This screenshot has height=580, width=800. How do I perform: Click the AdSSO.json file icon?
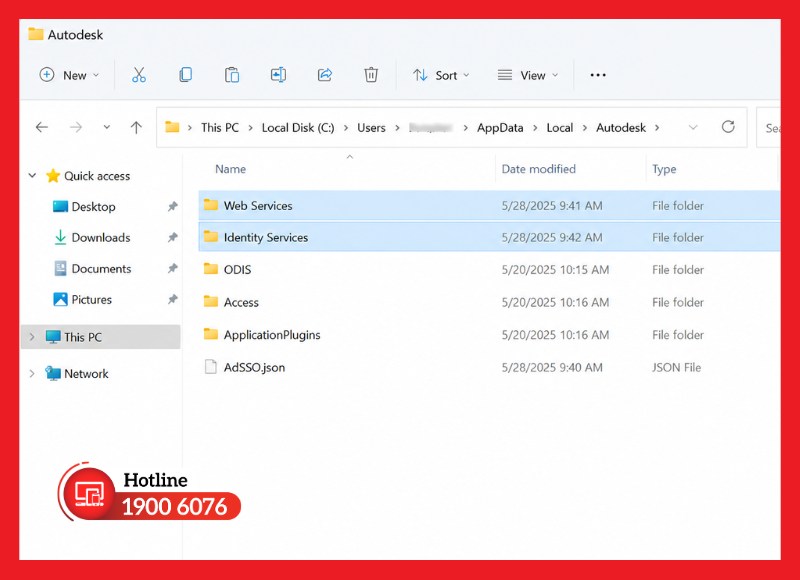pos(211,367)
